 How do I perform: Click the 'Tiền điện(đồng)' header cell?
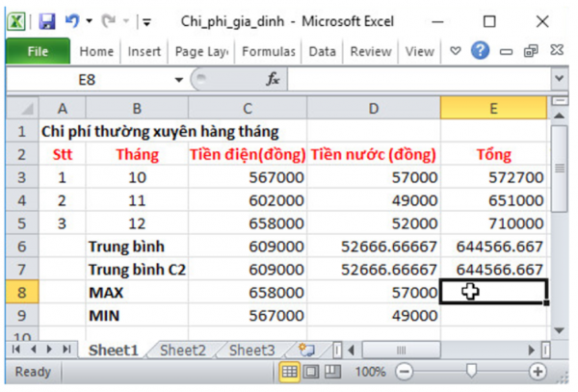coord(248,154)
